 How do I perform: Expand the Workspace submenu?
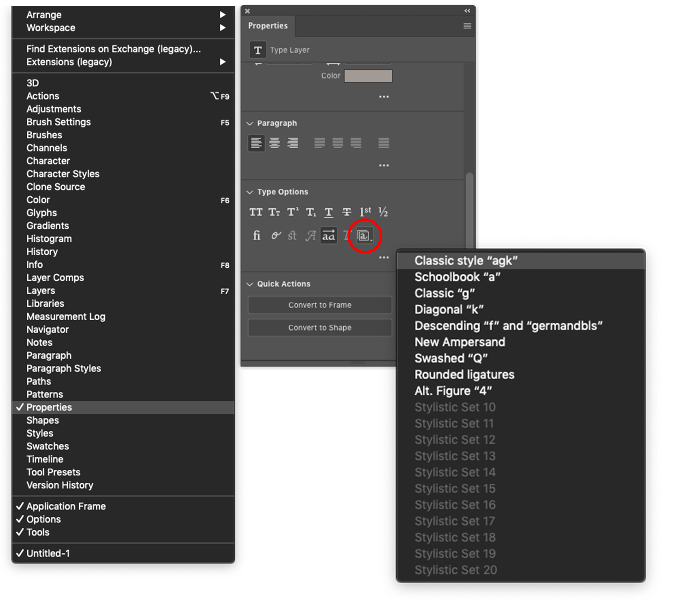pos(51,28)
